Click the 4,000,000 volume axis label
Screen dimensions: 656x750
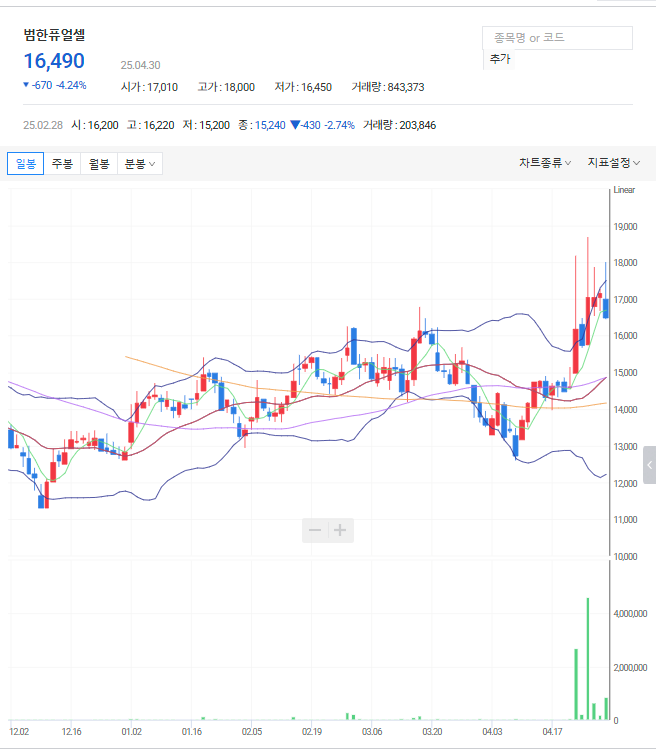(x=630, y=614)
